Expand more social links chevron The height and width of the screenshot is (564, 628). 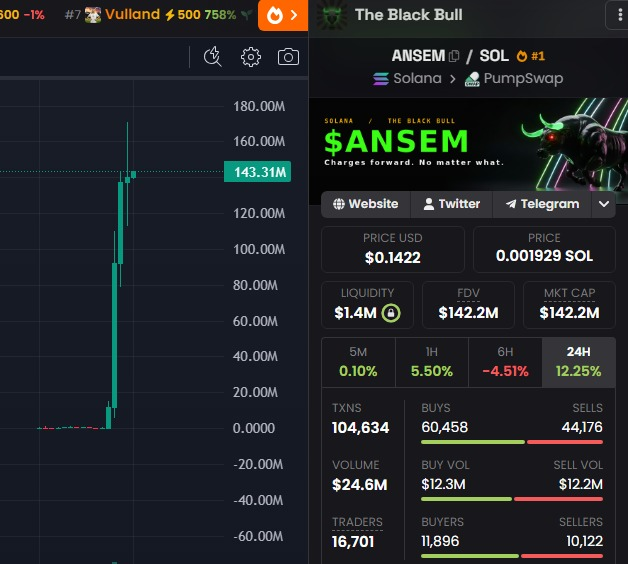coord(604,204)
